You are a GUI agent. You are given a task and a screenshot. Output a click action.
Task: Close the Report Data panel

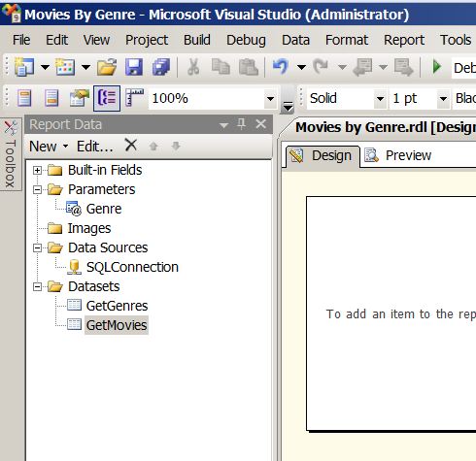pos(261,124)
